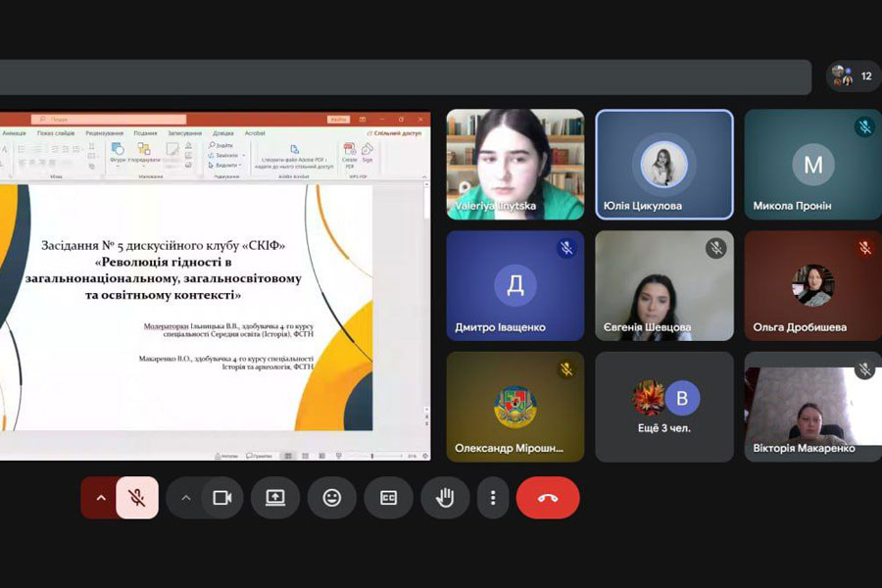This screenshot has height=588, width=882.
Task: Unmute the microphone in the call bar
Action: pyautogui.click(x=137, y=498)
